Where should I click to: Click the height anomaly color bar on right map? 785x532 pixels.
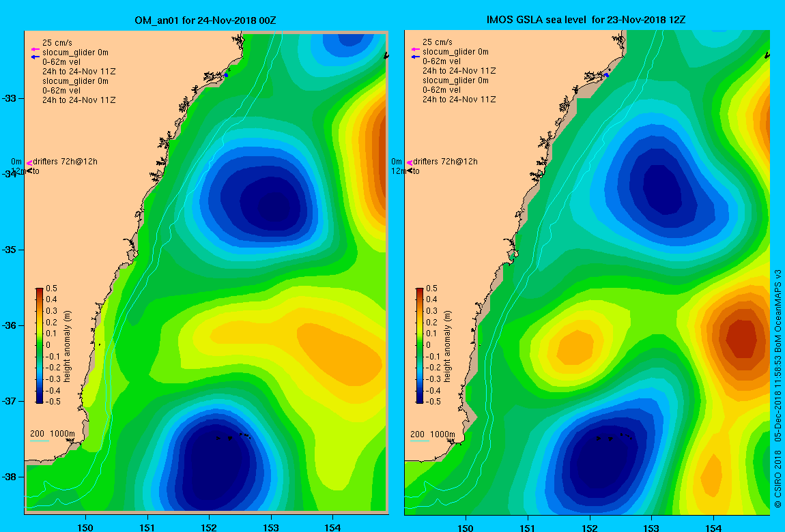click(420, 346)
